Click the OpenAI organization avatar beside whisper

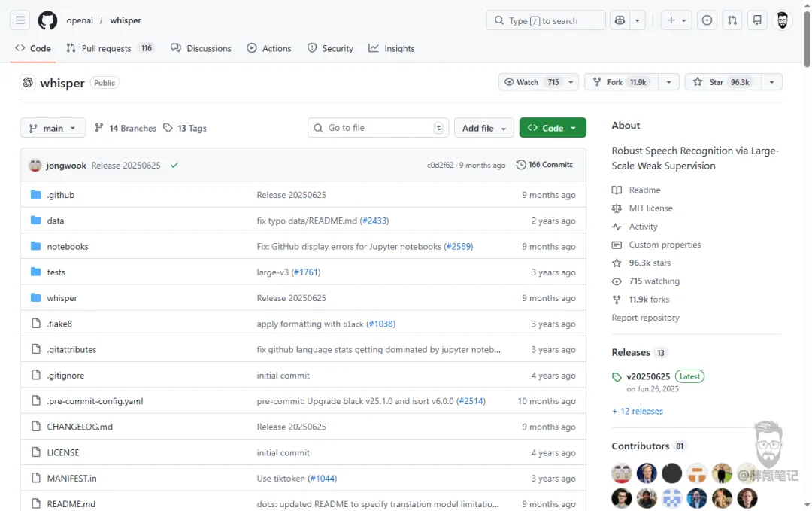point(28,82)
